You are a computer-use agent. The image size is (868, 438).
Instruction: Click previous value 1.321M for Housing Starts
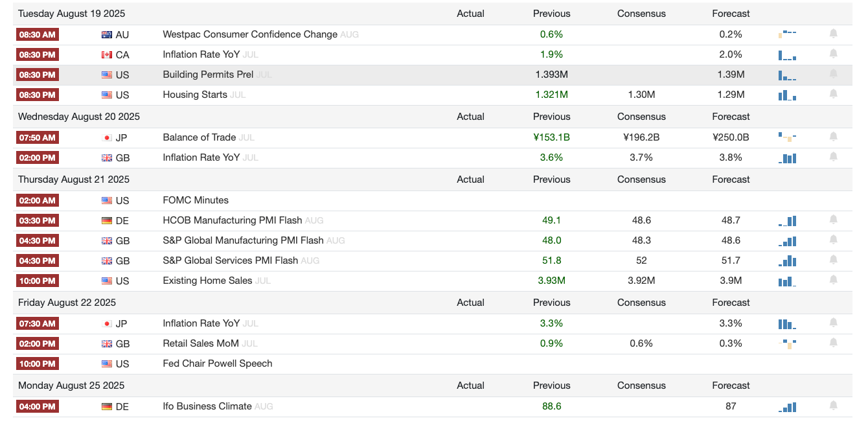pos(552,95)
